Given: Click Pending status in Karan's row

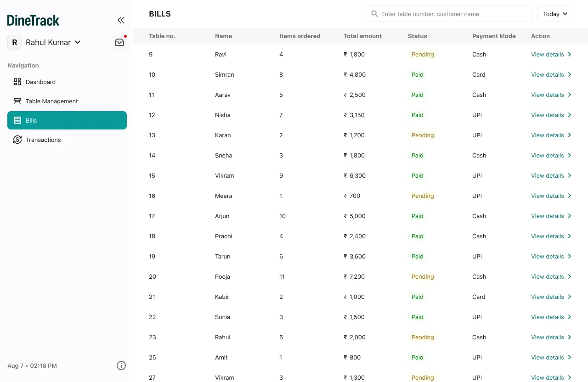Looking at the screenshot, I should (x=423, y=135).
